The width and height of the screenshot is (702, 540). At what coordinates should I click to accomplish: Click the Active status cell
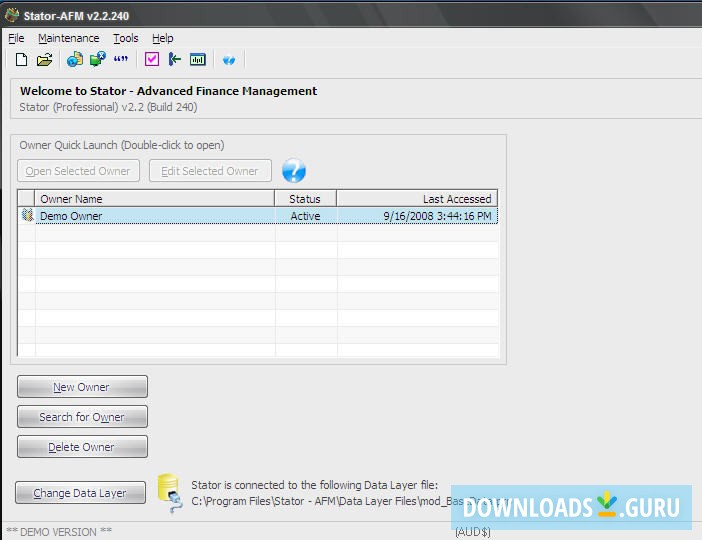coord(305,216)
